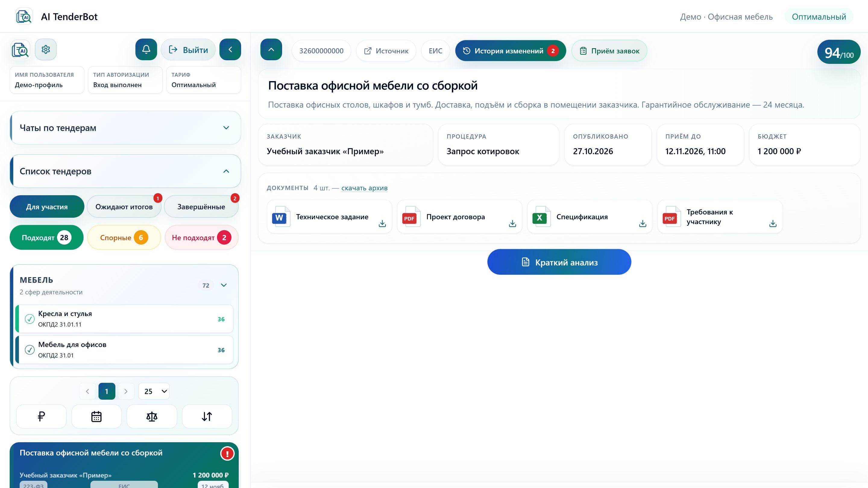Select the Подходят 28 filter
Image resolution: width=868 pixels, height=488 pixels.
tap(46, 237)
